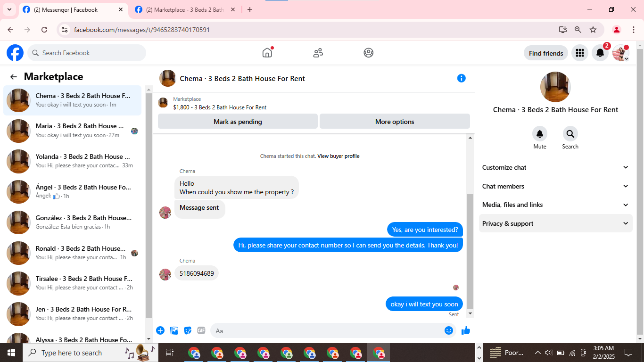644x362 pixels.
Task: Open Yolanda conversation in list
Action: [72, 161]
